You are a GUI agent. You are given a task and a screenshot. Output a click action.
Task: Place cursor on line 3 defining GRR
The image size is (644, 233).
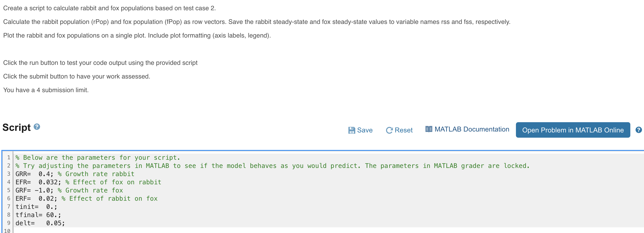coord(75,174)
